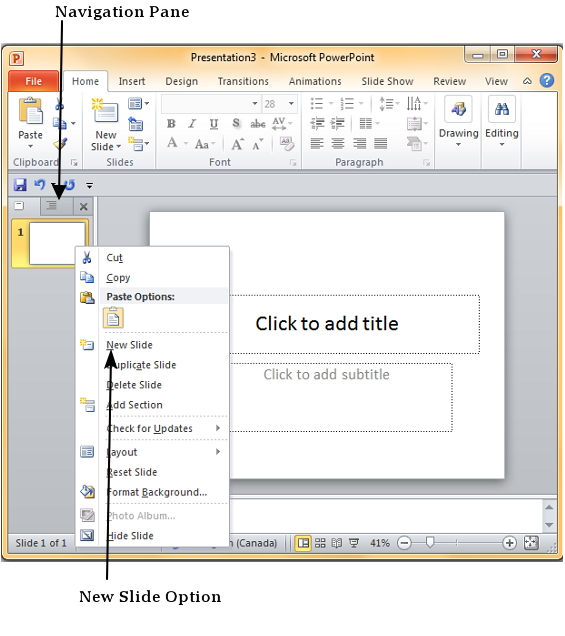Click the Reset slide icon in Slides group
565x636 pixels.
click(x=135, y=124)
